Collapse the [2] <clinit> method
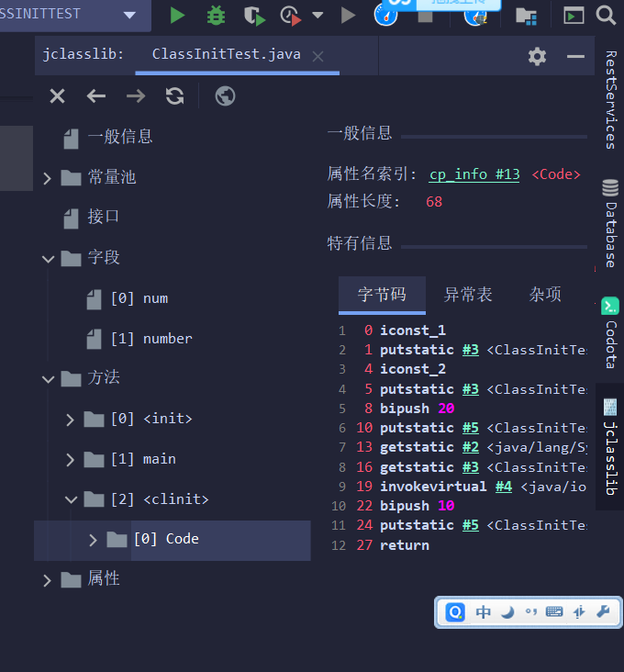 pyautogui.click(x=71, y=499)
